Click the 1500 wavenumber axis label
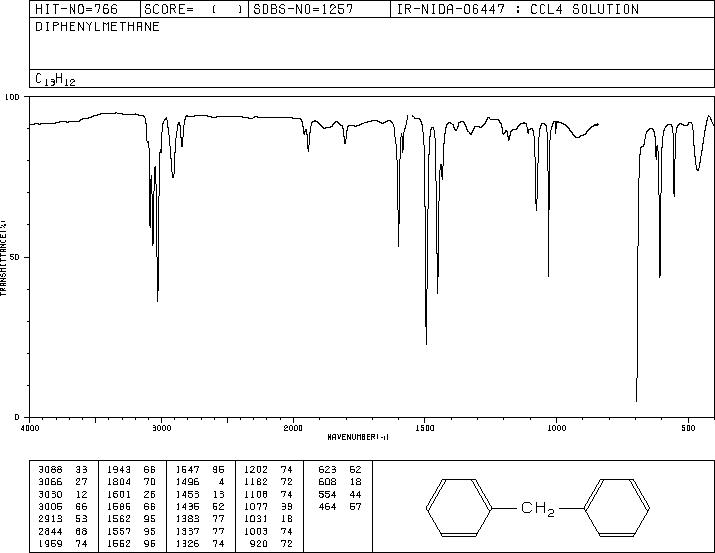Viewport: 715px width, 553px height. click(425, 428)
